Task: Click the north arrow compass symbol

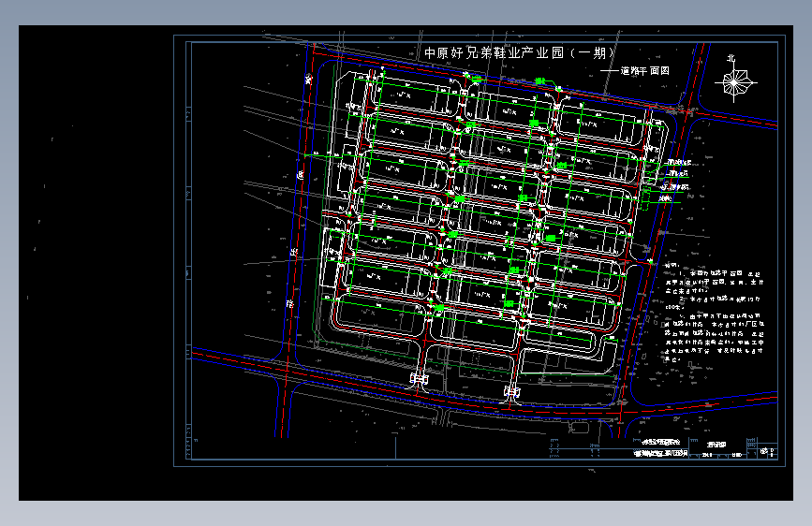Action: point(735,83)
